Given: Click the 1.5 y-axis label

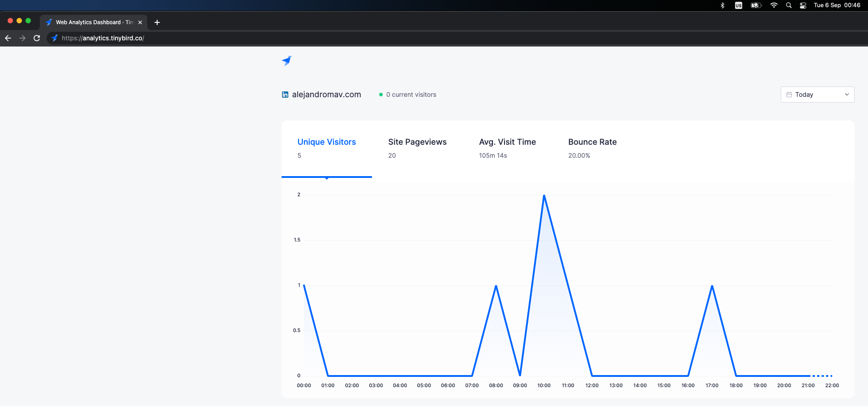Looking at the screenshot, I should click(x=297, y=240).
